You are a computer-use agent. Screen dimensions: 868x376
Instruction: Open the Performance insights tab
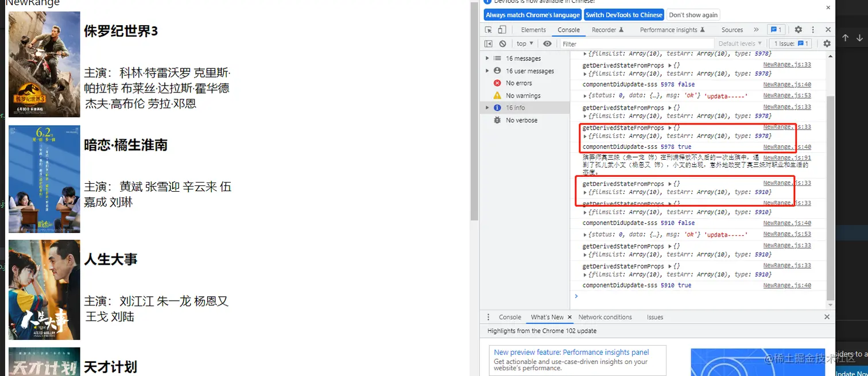pos(672,30)
